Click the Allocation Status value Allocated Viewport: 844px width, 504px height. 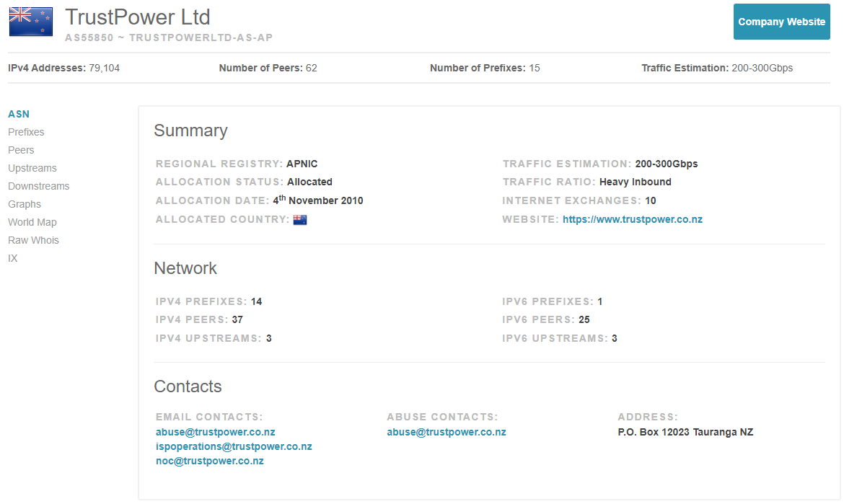[309, 182]
